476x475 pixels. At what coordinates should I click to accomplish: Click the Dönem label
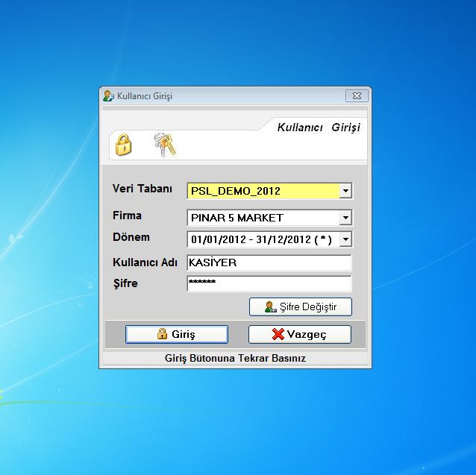click(x=131, y=237)
